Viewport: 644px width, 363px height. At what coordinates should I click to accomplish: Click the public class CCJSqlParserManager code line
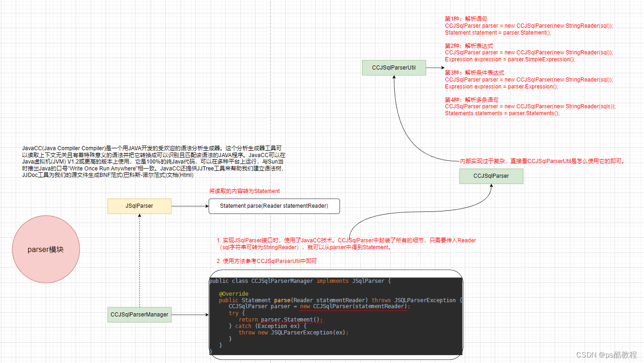(x=300, y=281)
